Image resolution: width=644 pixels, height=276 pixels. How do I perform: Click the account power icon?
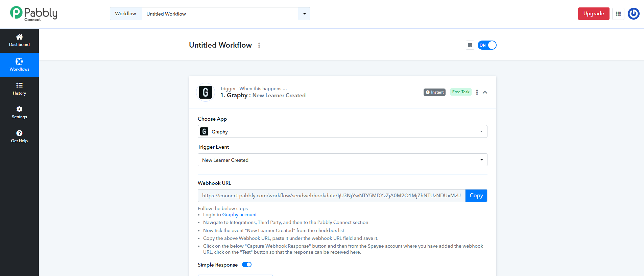click(633, 14)
